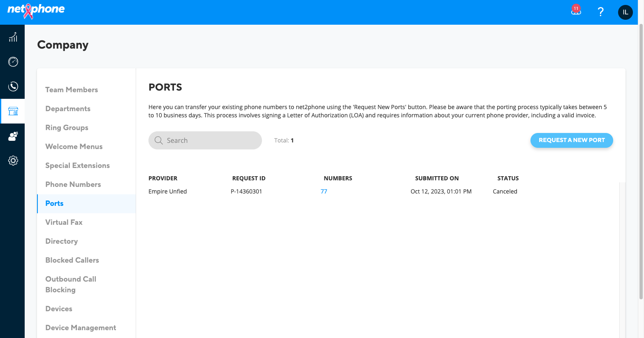Navigate to Phone Numbers
This screenshot has height=338, width=644.
click(73, 184)
